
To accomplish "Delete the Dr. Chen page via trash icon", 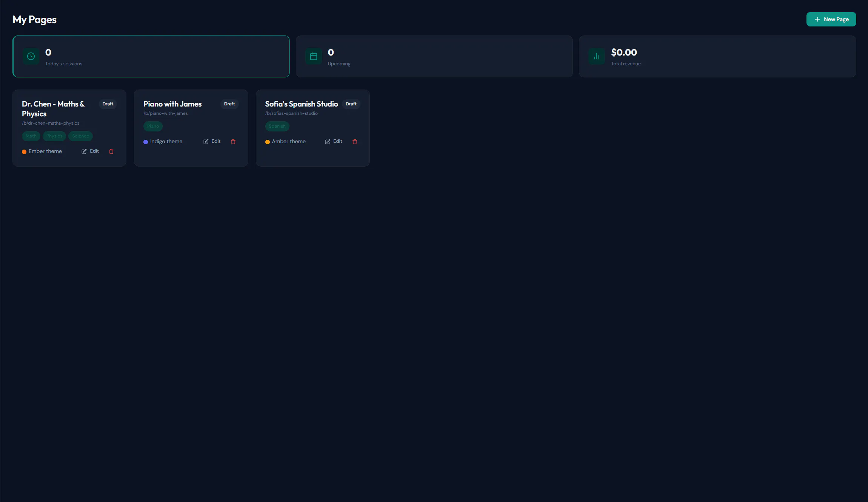I will coord(111,151).
